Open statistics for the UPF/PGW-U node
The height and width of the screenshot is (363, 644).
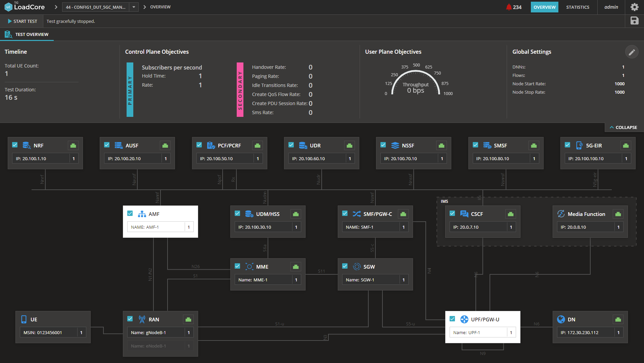[511, 319]
